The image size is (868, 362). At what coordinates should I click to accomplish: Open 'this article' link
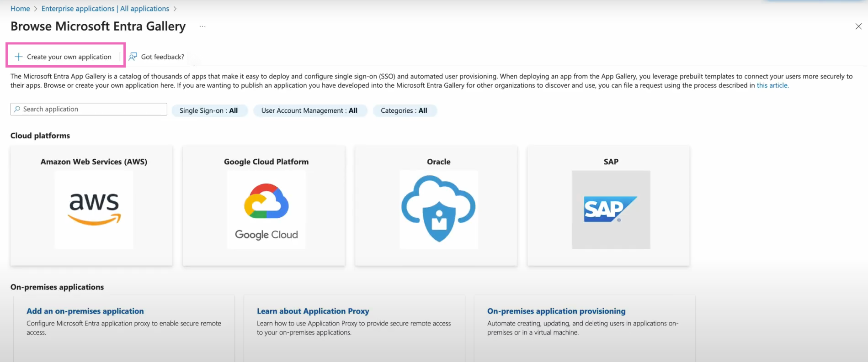(772, 85)
